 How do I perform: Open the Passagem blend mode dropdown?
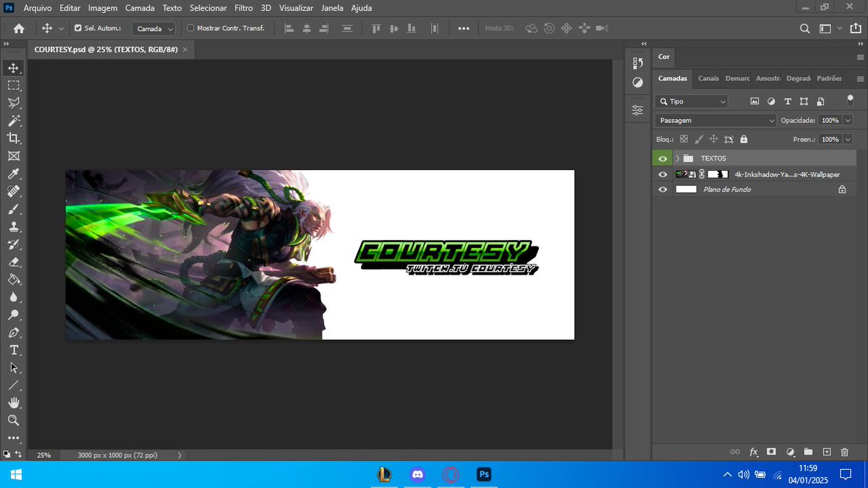[x=716, y=121]
